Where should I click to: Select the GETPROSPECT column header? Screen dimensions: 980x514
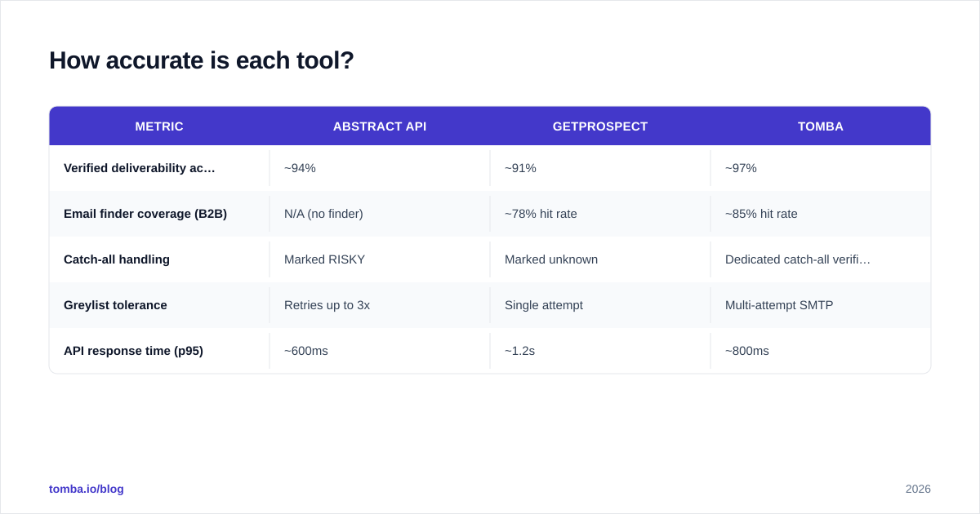(600, 126)
